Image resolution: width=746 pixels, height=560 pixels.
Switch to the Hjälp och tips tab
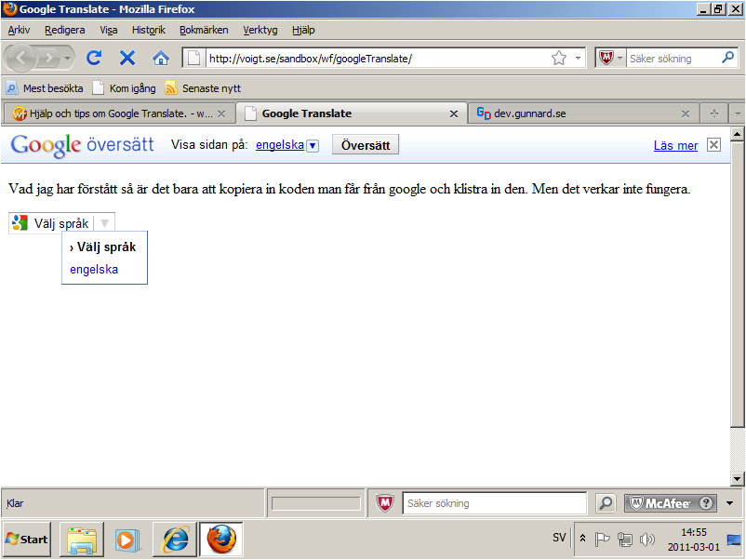tap(113, 113)
